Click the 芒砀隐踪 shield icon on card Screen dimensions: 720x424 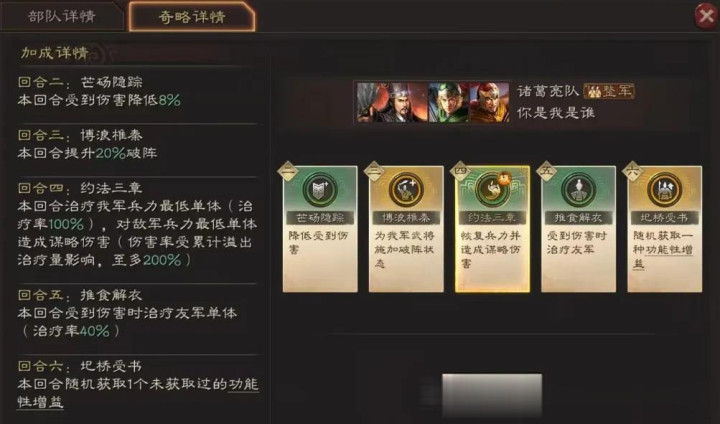tap(320, 190)
